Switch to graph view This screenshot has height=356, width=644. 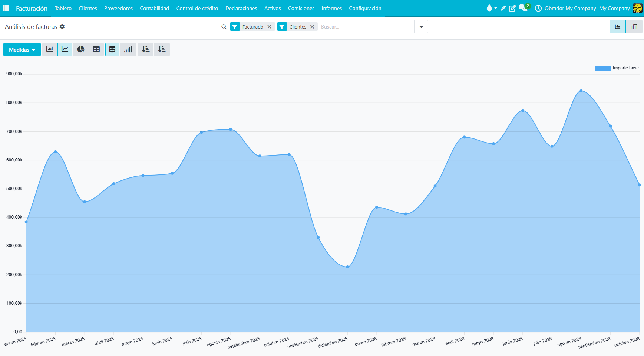[618, 27]
